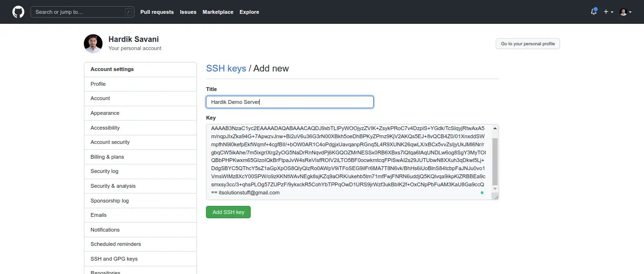Click Hardik Savani's profile picture
The height and width of the screenshot is (274, 644).
[x=93, y=43]
